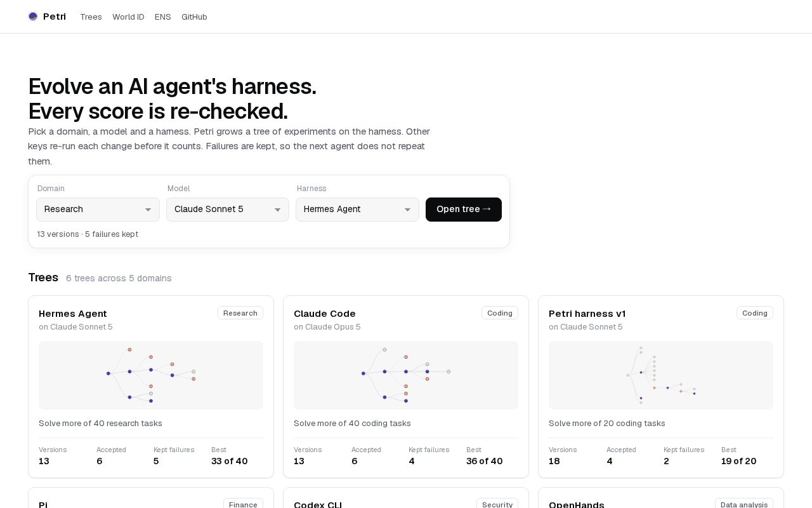Click the Coding tag on Claude Code card
Screen dimensions: 812x508
tap(500, 313)
